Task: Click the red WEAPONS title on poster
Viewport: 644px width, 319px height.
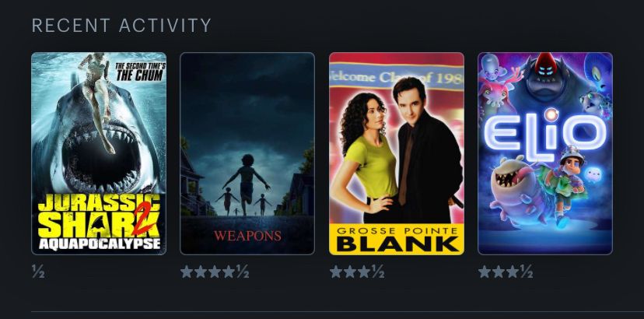Action: click(x=247, y=236)
